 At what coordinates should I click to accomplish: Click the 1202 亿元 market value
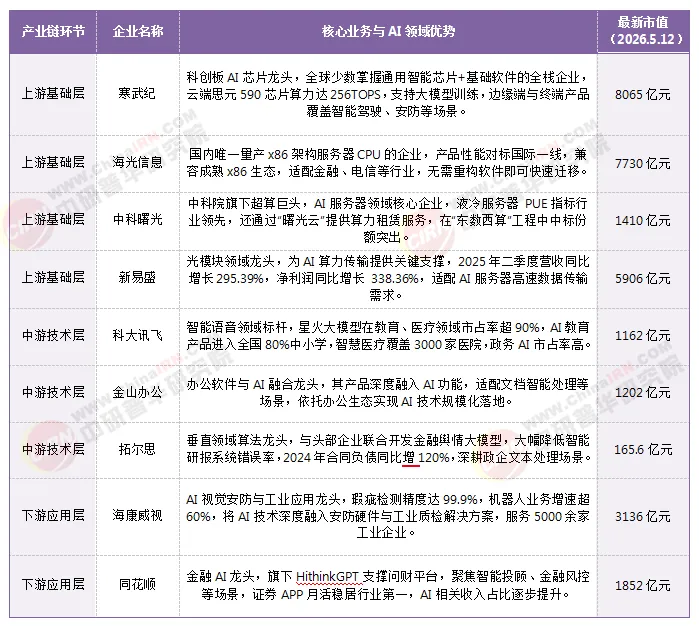[x=642, y=392]
